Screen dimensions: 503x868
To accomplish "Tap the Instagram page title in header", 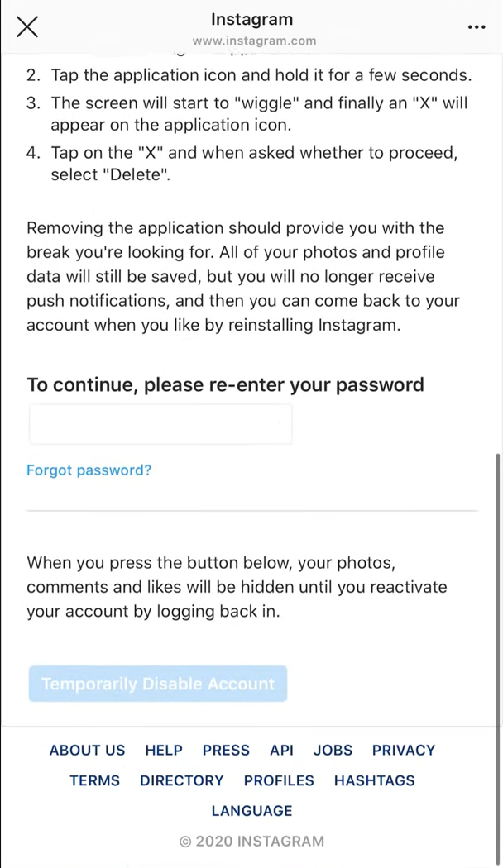I will (x=251, y=19).
